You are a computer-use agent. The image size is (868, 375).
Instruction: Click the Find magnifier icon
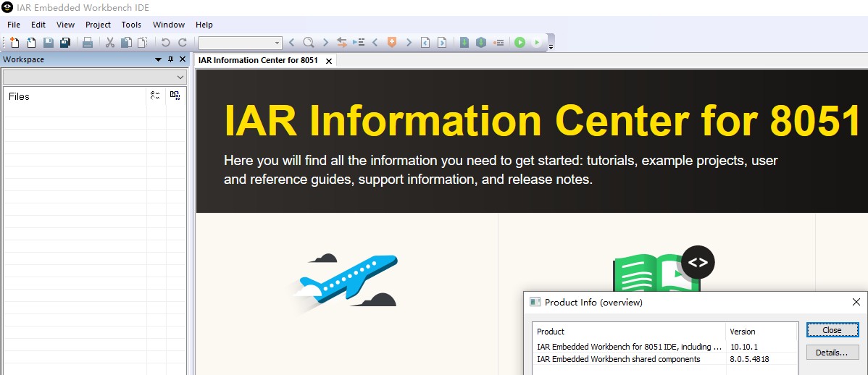pyautogui.click(x=309, y=43)
